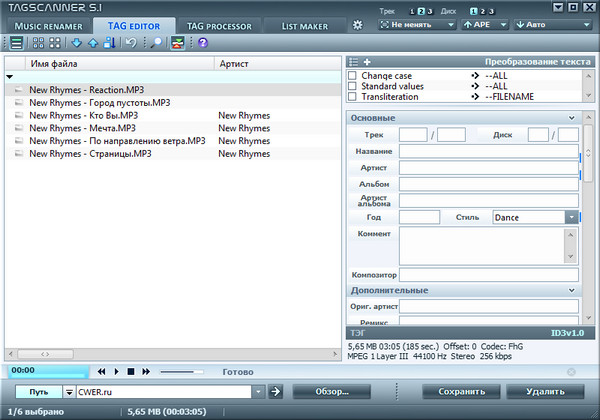The height and width of the screenshot is (420, 600).
Task: Expand the APE tag type dropdown
Action: point(483,24)
